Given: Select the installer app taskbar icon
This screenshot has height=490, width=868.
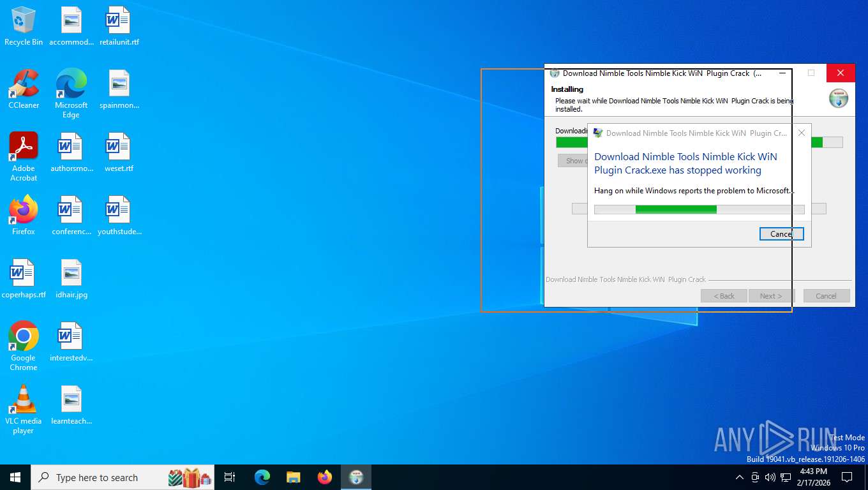Looking at the screenshot, I should pos(356,477).
